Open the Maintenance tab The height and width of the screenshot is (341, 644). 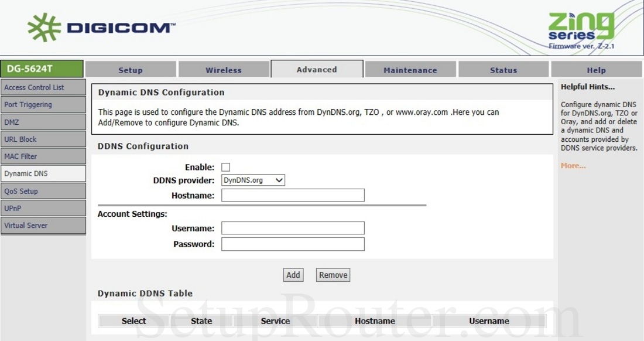pos(410,69)
